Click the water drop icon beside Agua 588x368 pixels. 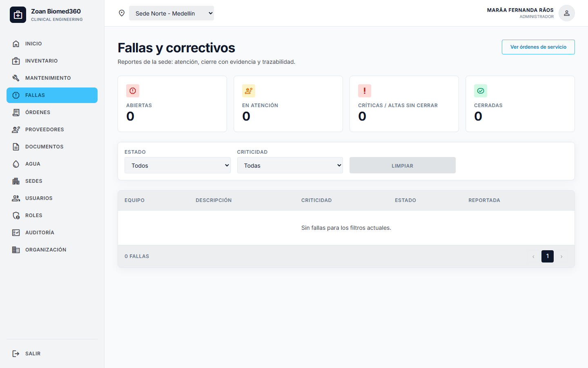pos(16,164)
